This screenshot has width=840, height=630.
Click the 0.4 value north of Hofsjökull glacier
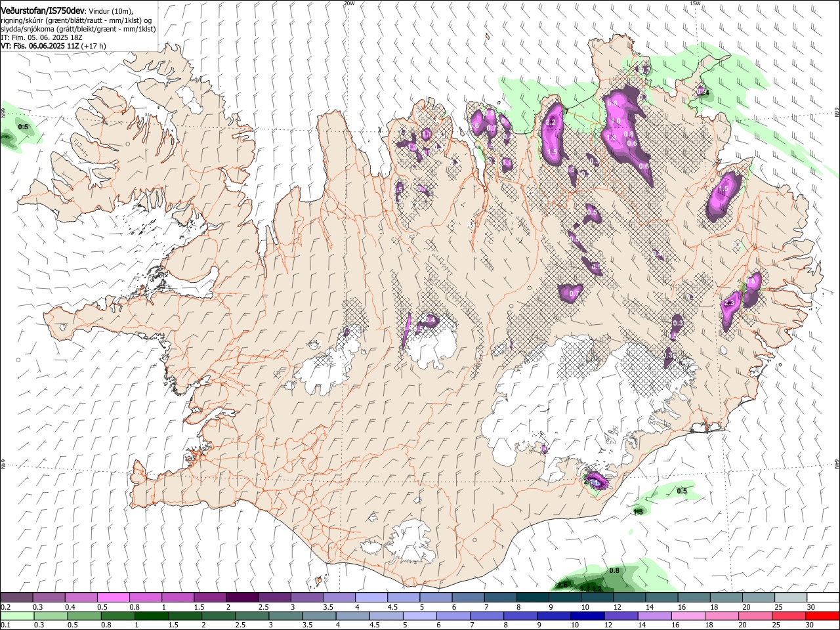pyautogui.click(x=431, y=320)
